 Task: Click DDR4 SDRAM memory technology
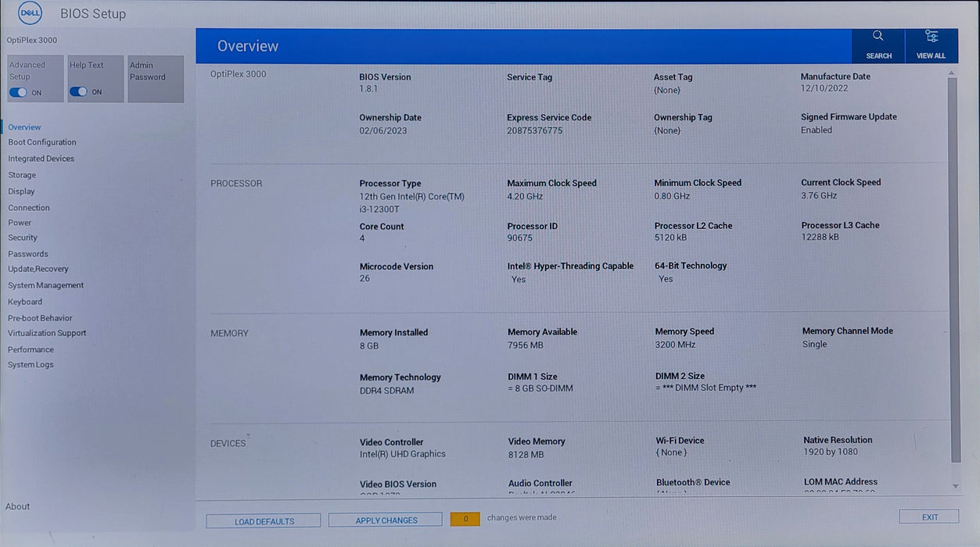pyautogui.click(x=387, y=391)
